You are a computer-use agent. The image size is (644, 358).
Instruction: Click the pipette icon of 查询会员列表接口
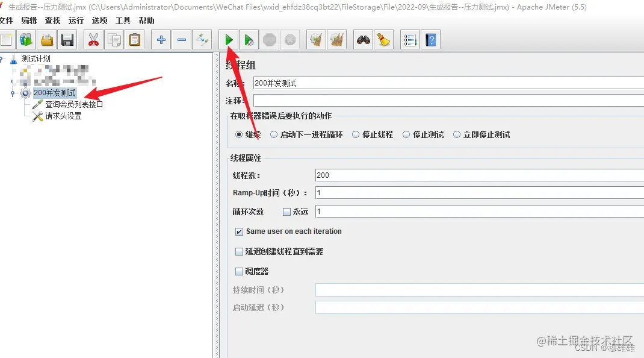tap(38, 104)
